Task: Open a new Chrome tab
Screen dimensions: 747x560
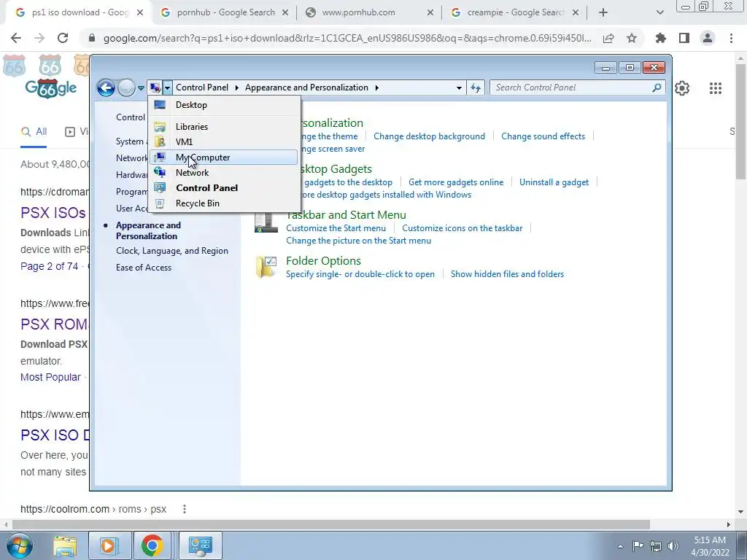Action: (x=603, y=13)
